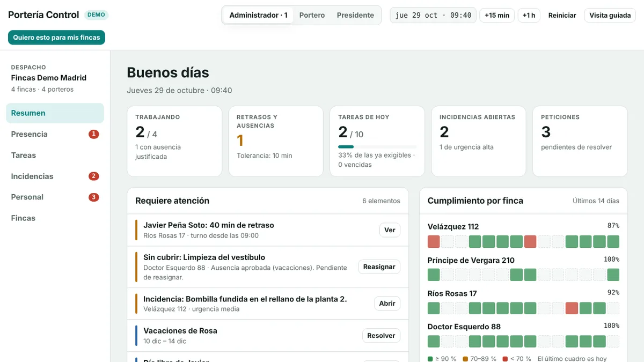The height and width of the screenshot is (362, 644).
Task: Click the 6 elementos count
Action: coord(381,201)
